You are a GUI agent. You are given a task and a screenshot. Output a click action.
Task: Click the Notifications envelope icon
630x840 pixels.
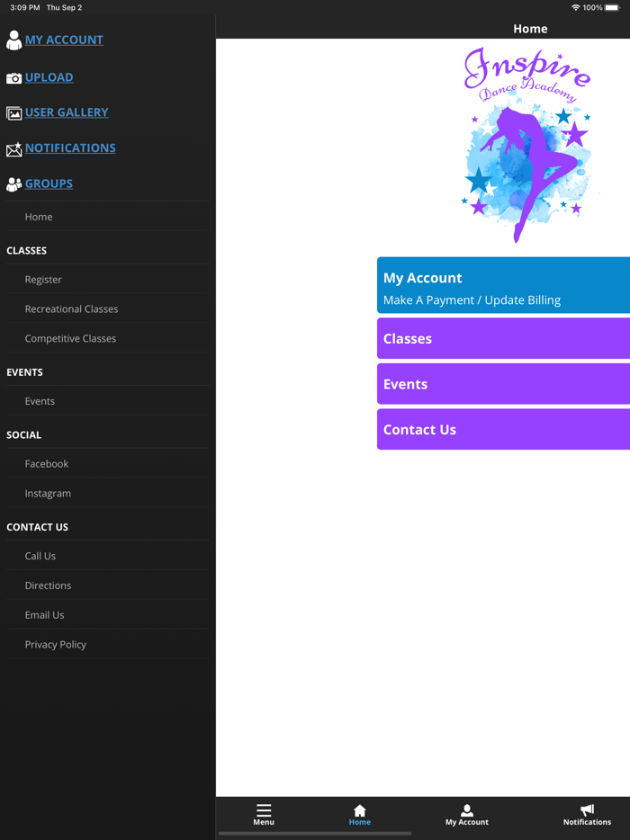point(13,149)
